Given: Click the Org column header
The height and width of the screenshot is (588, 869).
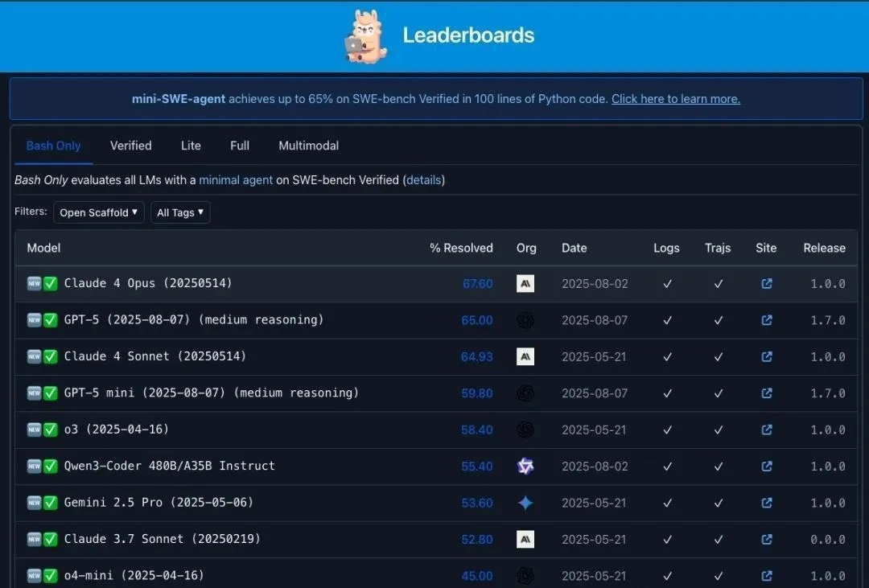Looking at the screenshot, I should tap(526, 249).
